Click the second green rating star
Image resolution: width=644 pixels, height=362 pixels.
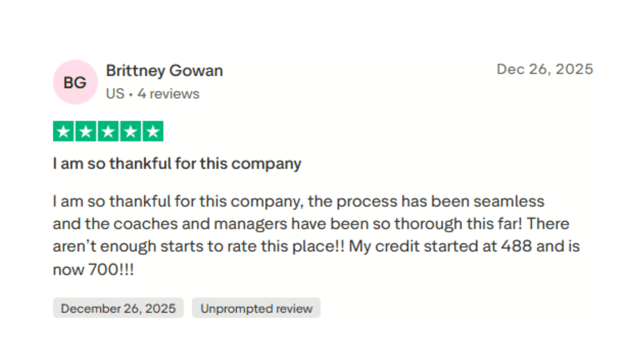click(86, 131)
